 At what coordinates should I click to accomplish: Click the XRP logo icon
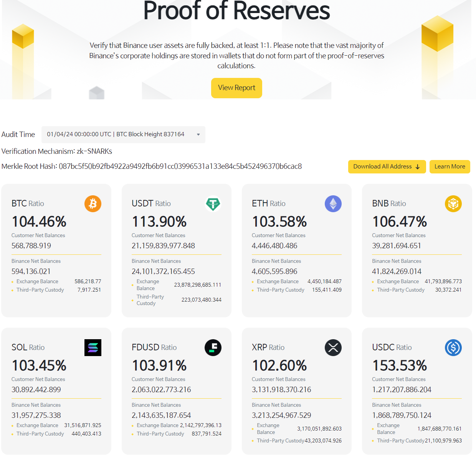coord(333,348)
